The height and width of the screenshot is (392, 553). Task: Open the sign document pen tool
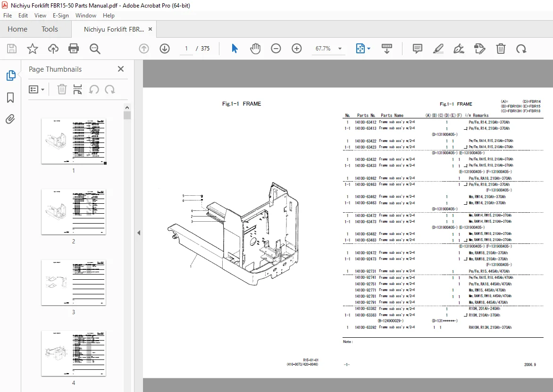459,49
